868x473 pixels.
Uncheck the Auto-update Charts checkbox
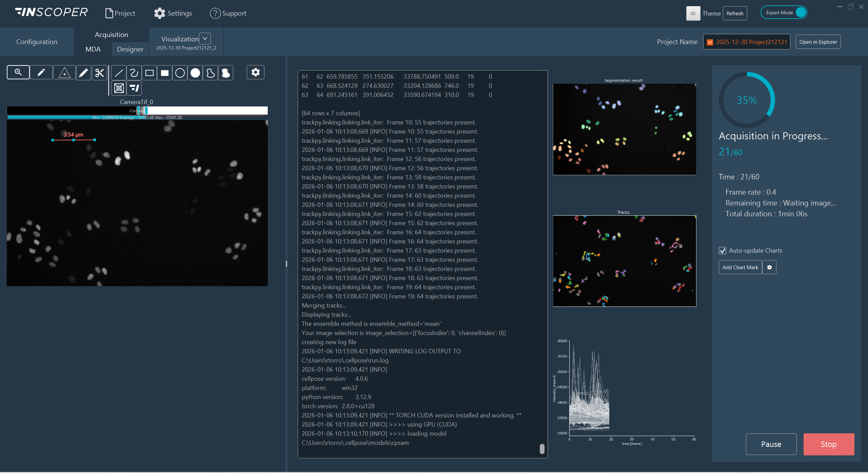pos(723,251)
